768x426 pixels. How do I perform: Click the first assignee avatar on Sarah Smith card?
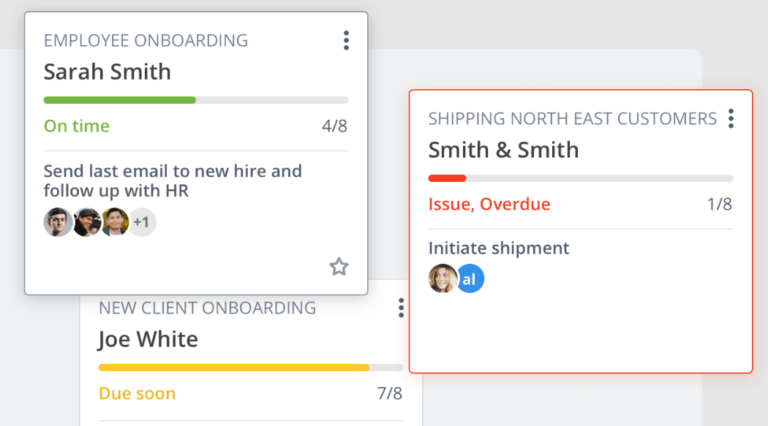point(58,222)
